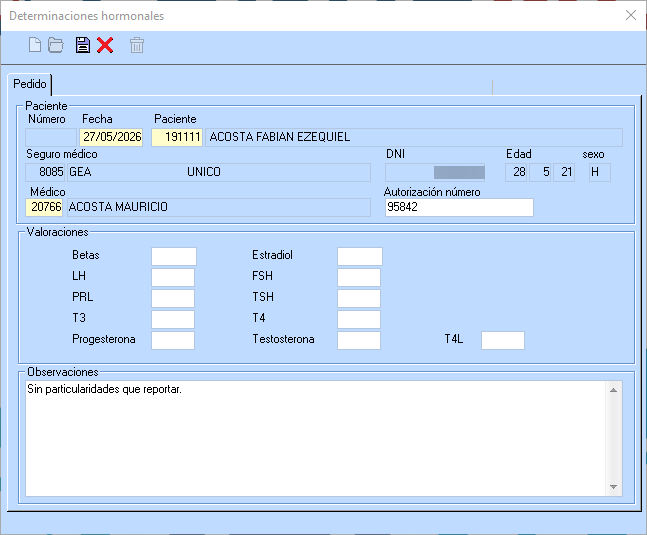
Task: Click the LH value field
Action: pyautogui.click(x=173, y=277)
